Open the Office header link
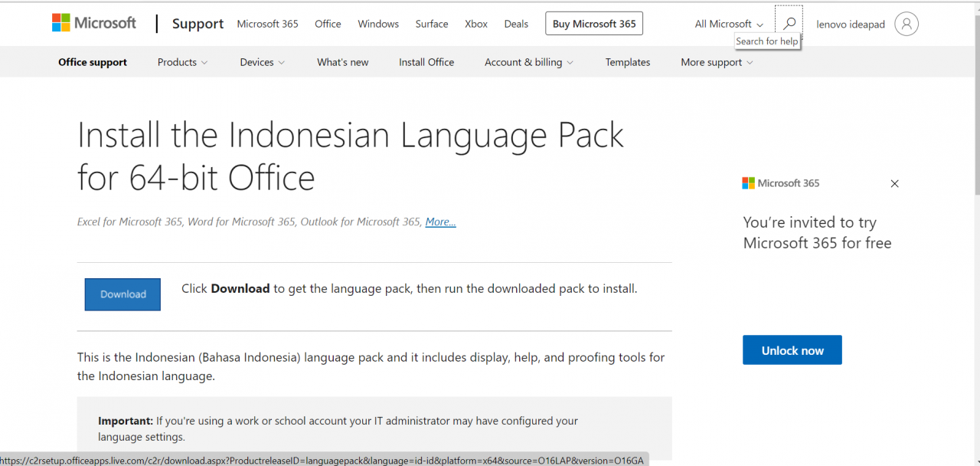The height and width of the screenshot is (466, 980). [x=328, y=24]
